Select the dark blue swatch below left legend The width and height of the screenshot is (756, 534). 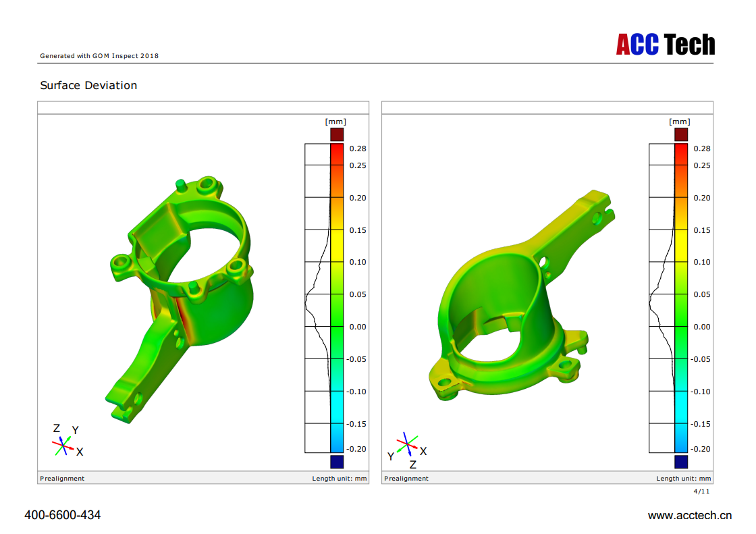pos(336,462)
